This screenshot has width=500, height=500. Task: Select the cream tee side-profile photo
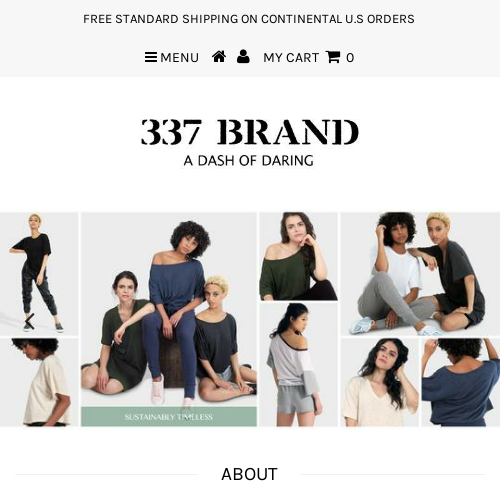39,382
